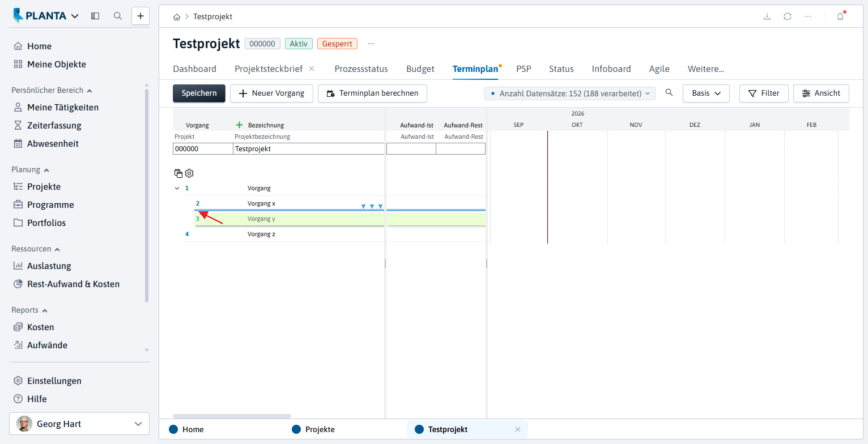The image size is (868, 444).
Task: Search records with the magnifier icon
Action: (669, 93)
